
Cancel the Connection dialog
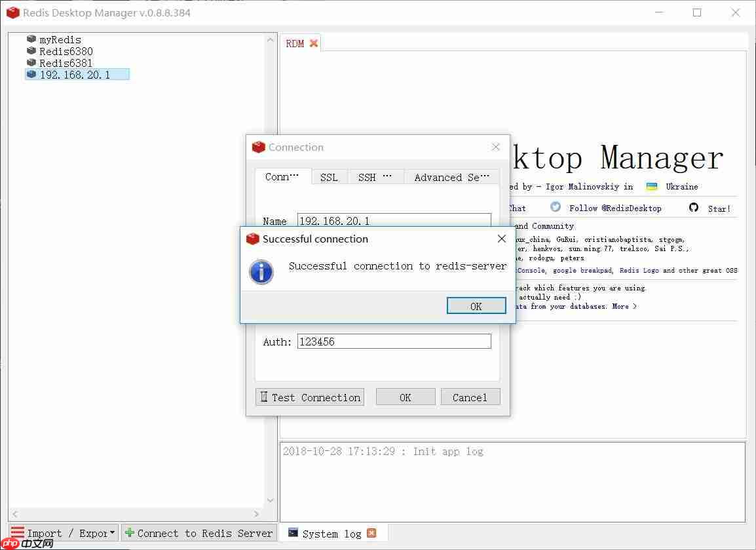tap(470, 397)
